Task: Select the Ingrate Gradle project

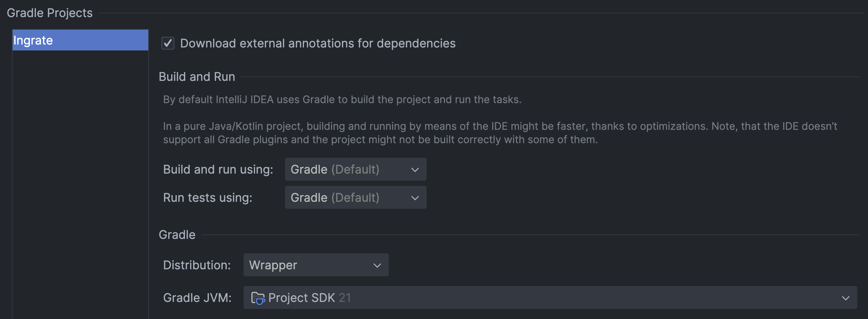Action: pyautogui.click(x=80, y=40)
